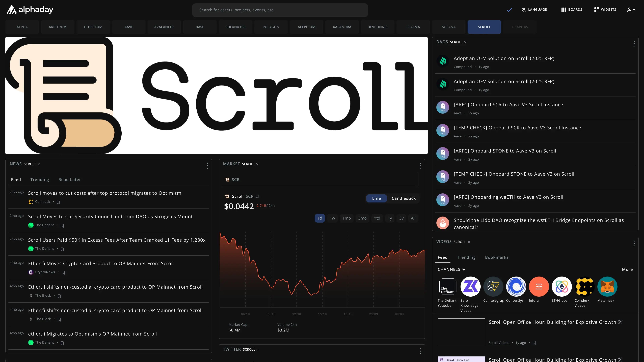644x362 pixels.
Task: Bookmark the Scroll Open Office Hour video
Action: pos(534,343)
